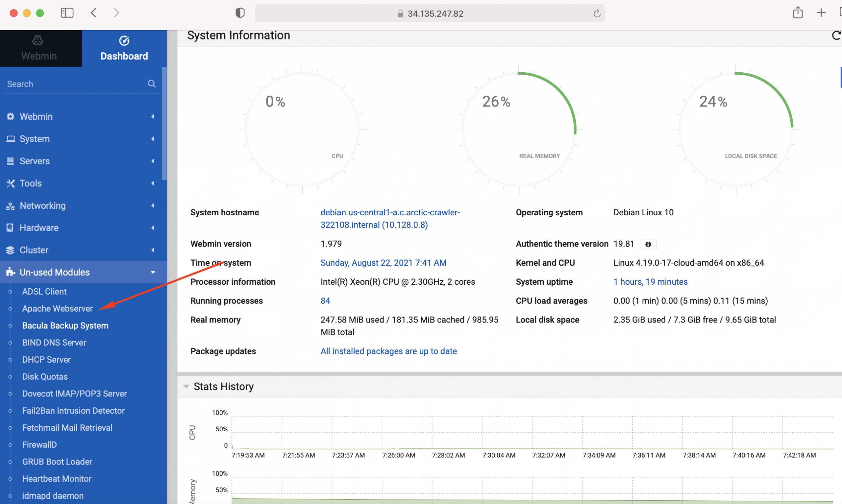Click down arrow beside Un-used Modules
842x504 pixels.
[153, 272]
